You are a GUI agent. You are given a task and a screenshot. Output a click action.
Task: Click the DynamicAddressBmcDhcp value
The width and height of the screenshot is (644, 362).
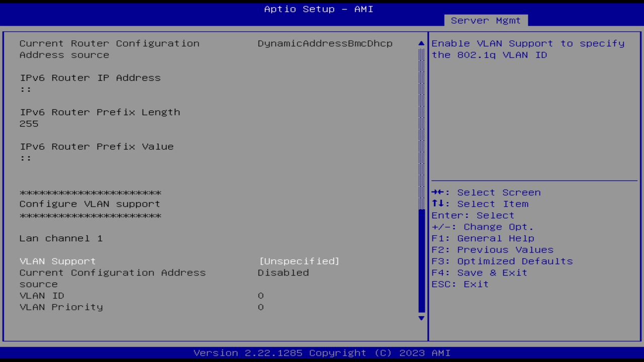click(325, 44)
